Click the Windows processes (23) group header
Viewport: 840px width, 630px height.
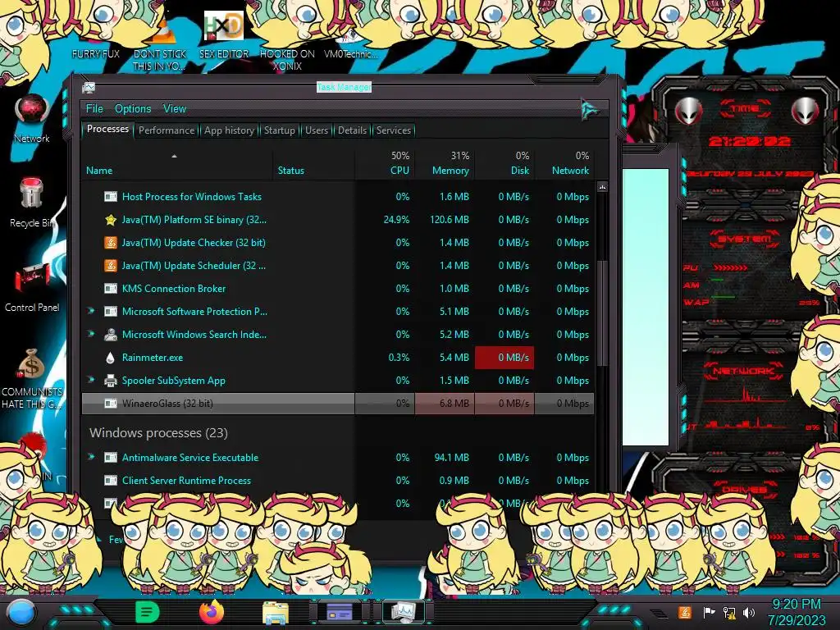click(158, 433)
